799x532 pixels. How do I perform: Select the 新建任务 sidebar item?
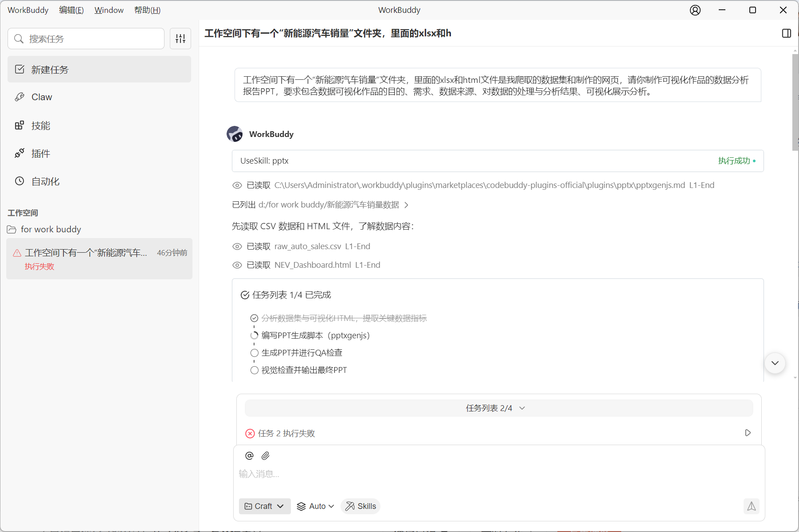[99, 69]
